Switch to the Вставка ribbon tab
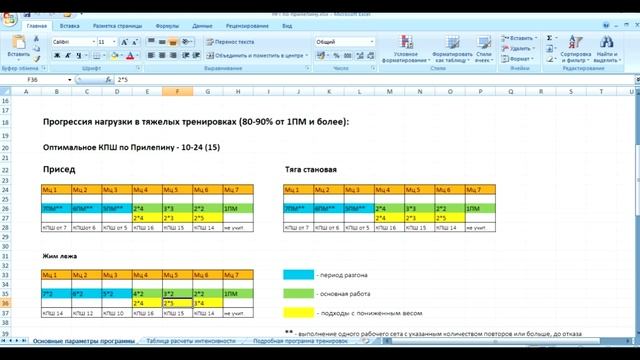The width and height of the screenshot is (640, 360). (69, 26)
